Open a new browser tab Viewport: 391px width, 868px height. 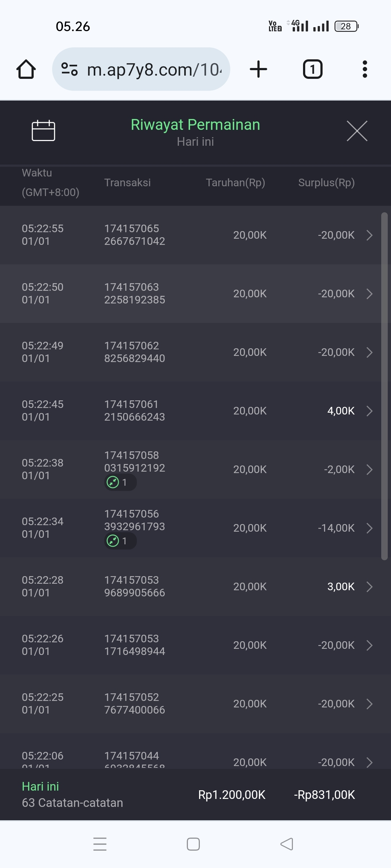(258, 69)
